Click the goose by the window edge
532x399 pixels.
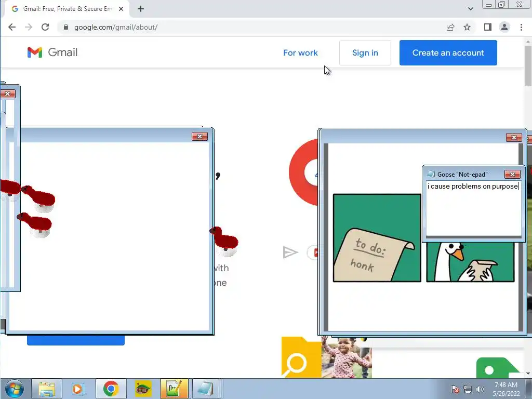224,239
